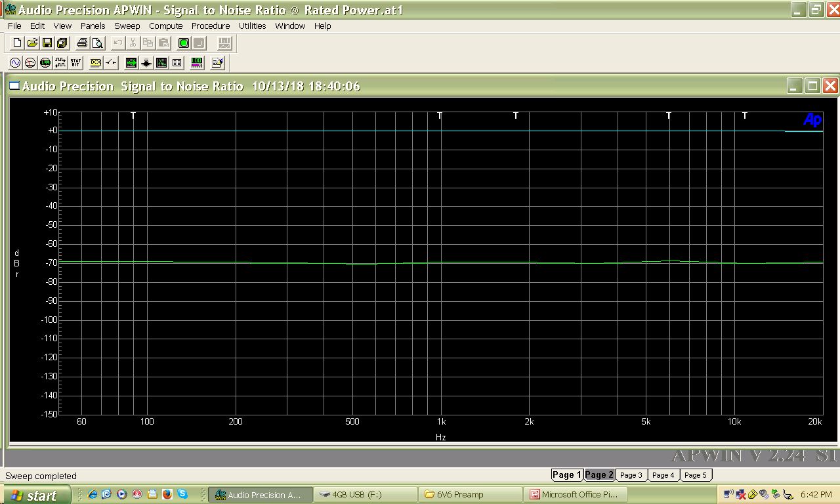The width and height of the screenshot is (840, 504).
Task: Launch Firefox from quick launch
Action: coord(167,494)
